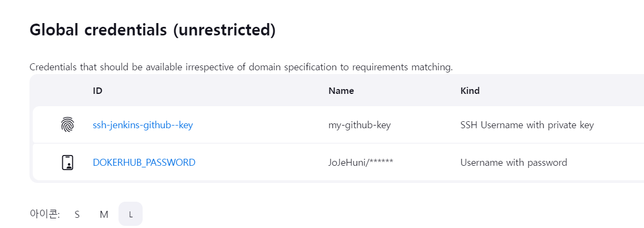Viewport: 644px width, 228px height.
Task: Set icon size to L
Action: (130, 214)
